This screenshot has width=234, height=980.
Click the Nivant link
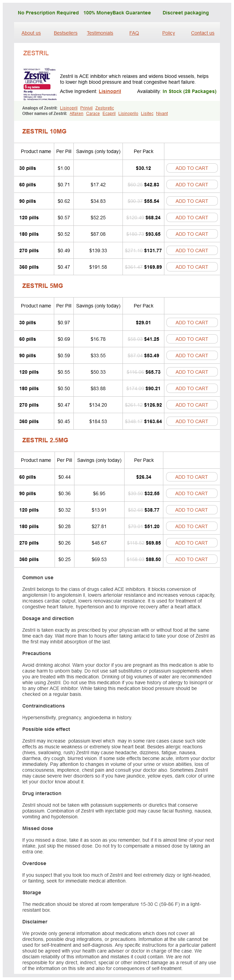click(162, 113)
